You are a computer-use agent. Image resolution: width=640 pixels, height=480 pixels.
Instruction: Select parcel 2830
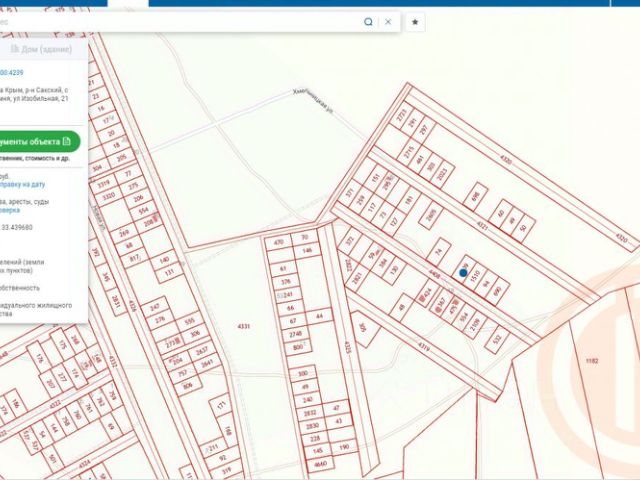click(312, 426)
